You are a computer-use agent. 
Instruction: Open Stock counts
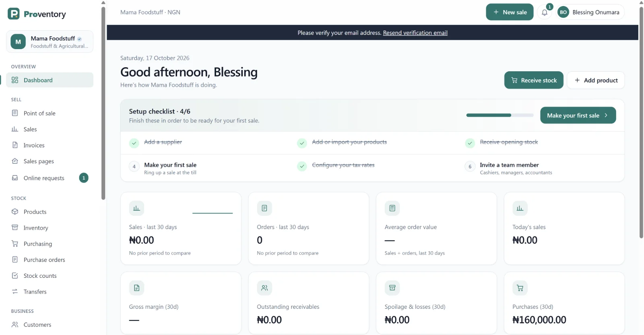click(x=50, y=276)
